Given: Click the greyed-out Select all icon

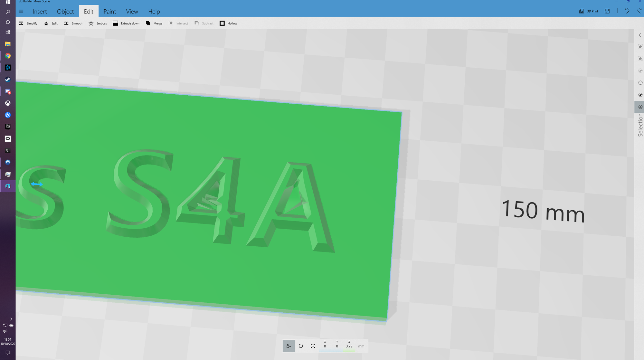Looking at the screenshot, I should coord(640,71).
